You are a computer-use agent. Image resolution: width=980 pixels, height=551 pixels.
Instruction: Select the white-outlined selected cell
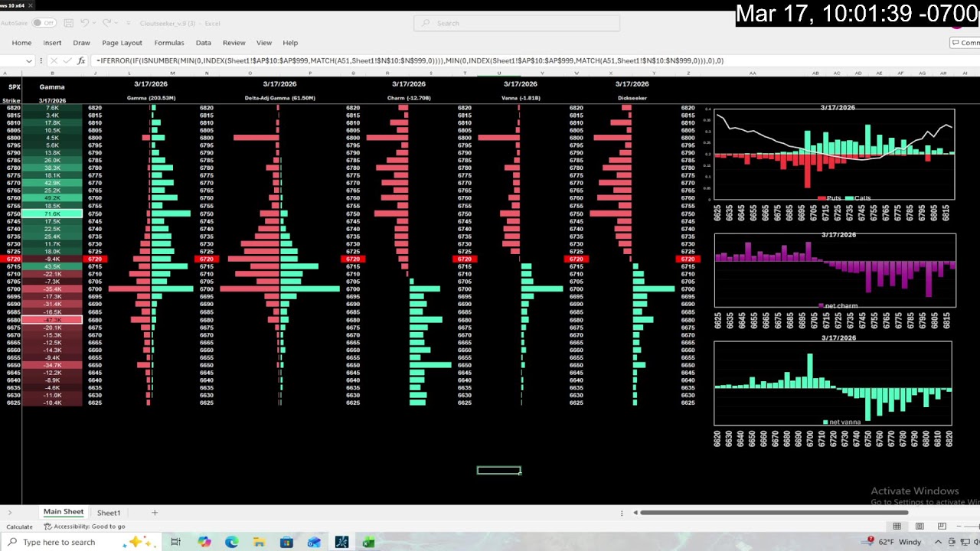click(498, 471)
